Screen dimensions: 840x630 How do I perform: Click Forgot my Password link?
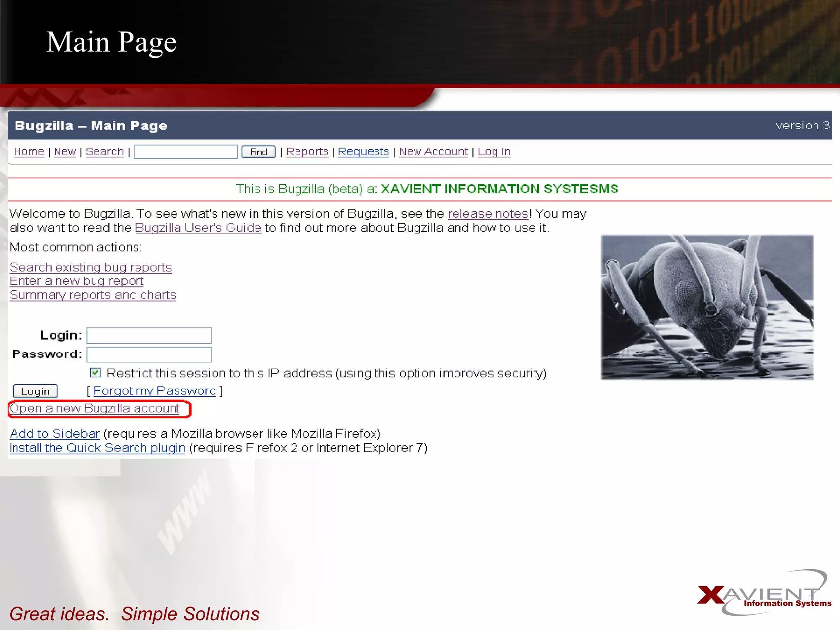tap(155, 391)
